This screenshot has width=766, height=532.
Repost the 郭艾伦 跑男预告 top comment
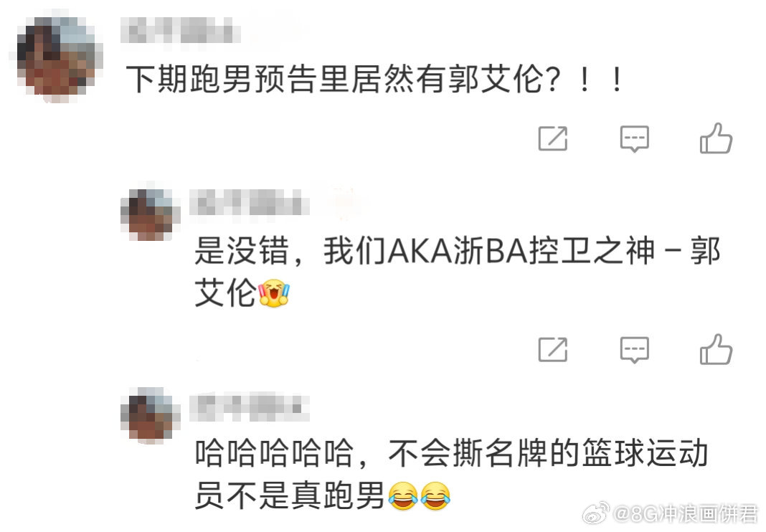tap(552, 138)
